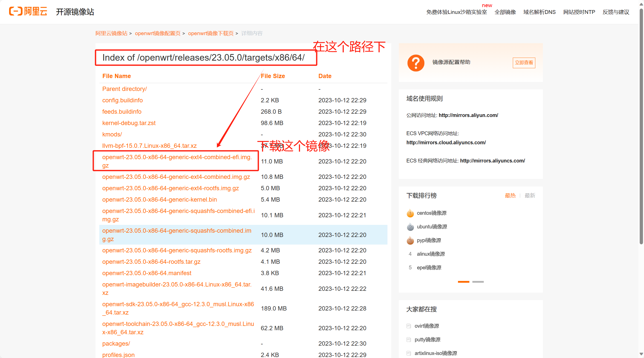Open 反馈与建议 menu item
This screenshot has height=358, width=644.
click(616, 12)
